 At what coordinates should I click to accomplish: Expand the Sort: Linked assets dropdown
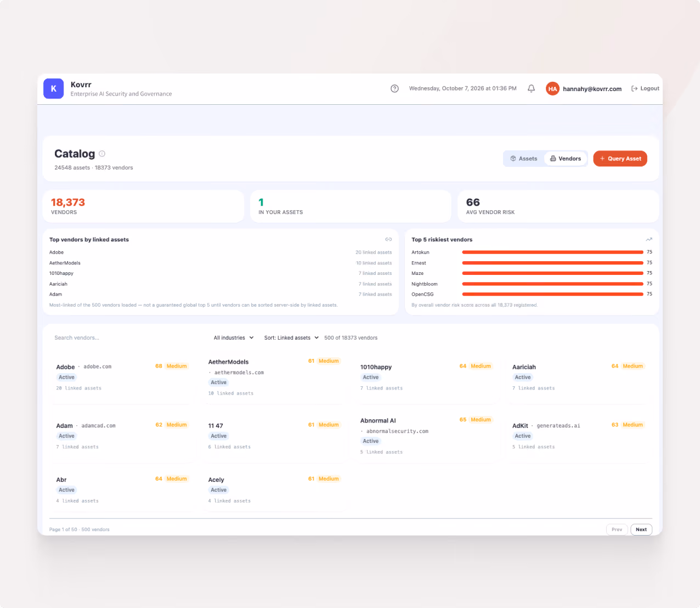point(291,338)
